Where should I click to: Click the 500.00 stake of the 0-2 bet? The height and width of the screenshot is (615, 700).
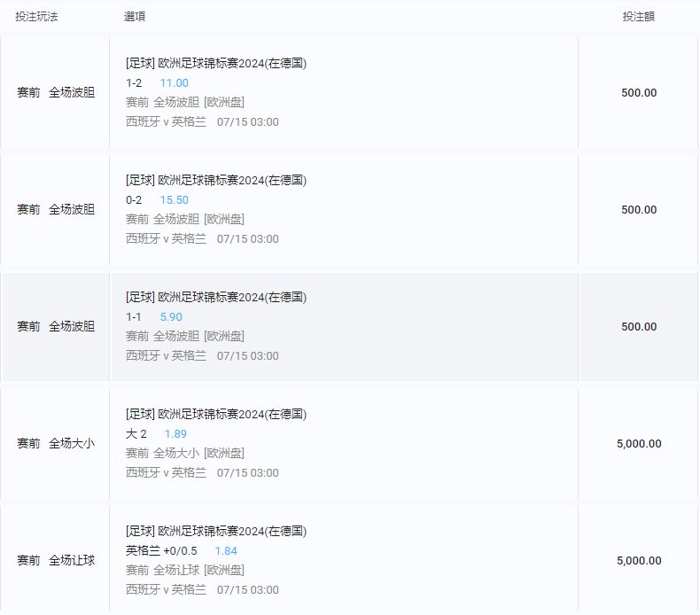[639, 209]
